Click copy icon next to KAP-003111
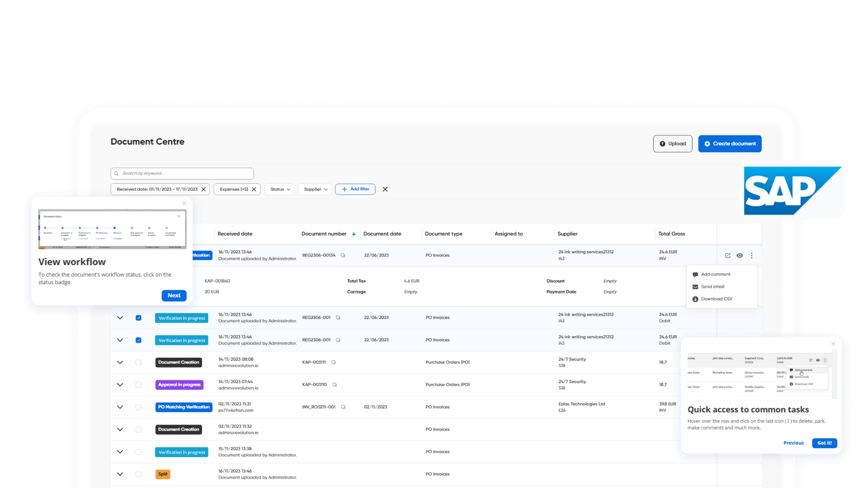The height and width of the screenshot is (488, 868). (334, 362)
